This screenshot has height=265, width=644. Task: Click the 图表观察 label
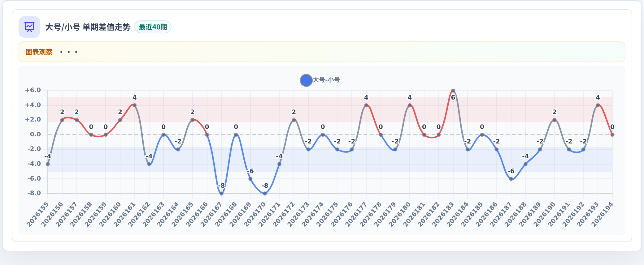(39, 52)
